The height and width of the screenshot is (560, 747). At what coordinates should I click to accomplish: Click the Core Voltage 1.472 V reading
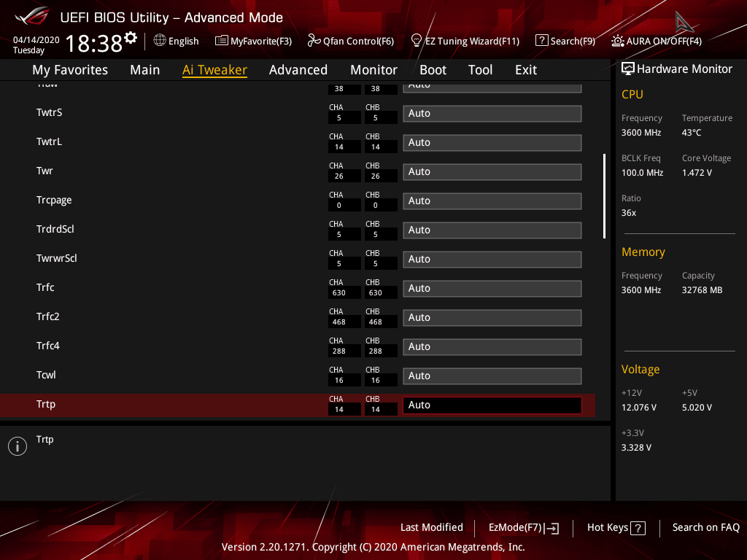[697, 172]
